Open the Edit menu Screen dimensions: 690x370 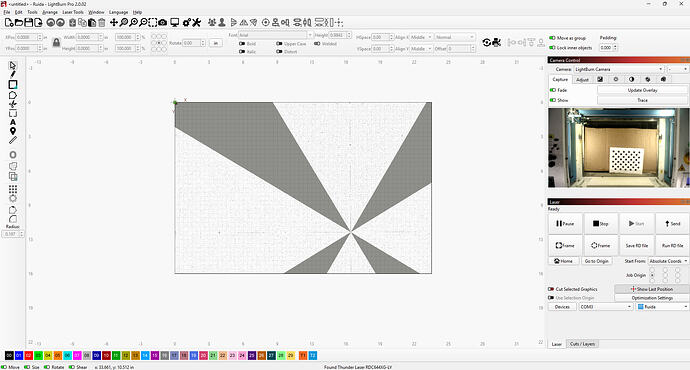point(18,12)
